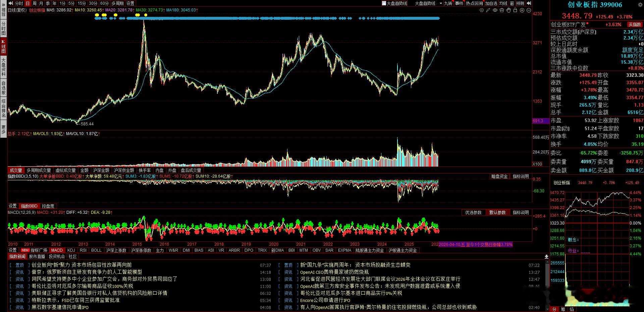The width and height of the screenshot is (644, 312).
Task: Open the toolbox icon on chart toolbar
Action: tap(502, 10)
